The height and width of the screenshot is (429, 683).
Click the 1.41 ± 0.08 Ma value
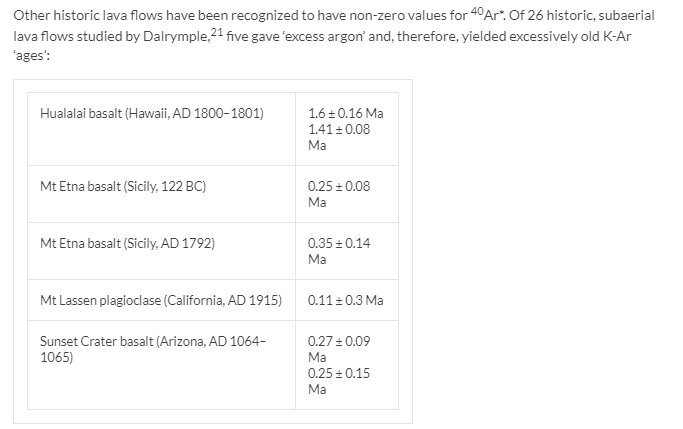[339, 137]
